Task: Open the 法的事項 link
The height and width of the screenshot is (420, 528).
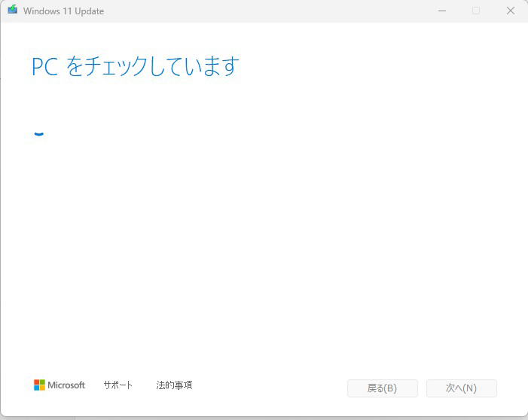Action: 174,385
